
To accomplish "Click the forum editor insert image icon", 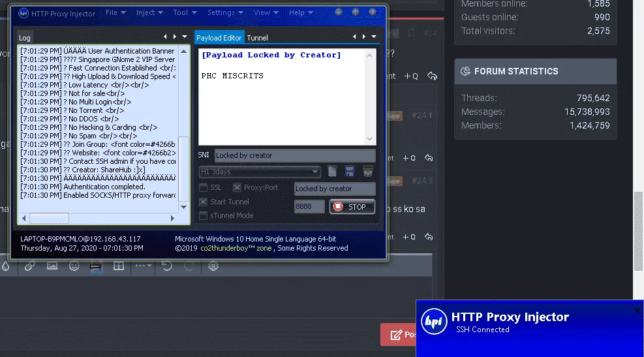I will coord(52,266).
